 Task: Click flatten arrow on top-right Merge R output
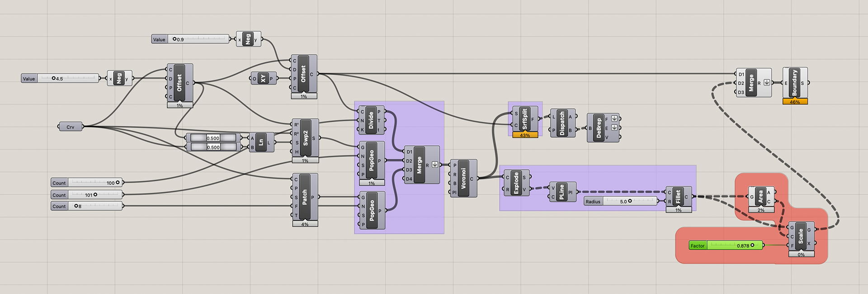pos(767,83)
